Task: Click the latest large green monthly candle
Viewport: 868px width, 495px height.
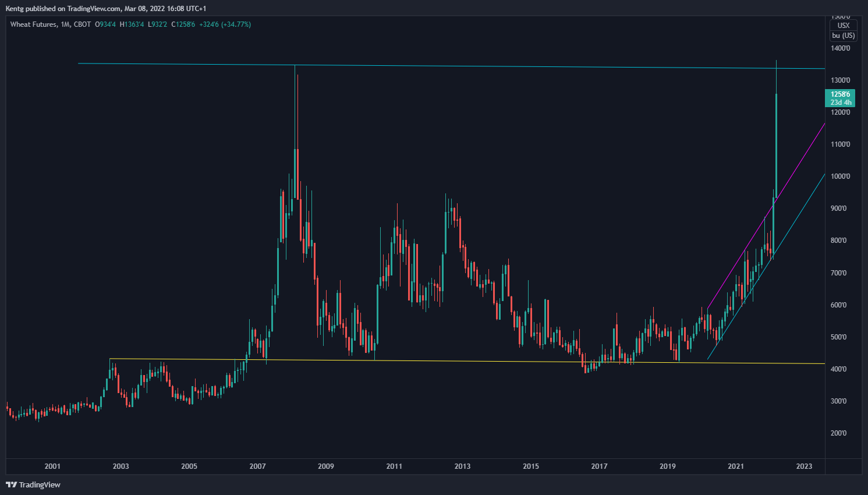Action: pos(777,146)
